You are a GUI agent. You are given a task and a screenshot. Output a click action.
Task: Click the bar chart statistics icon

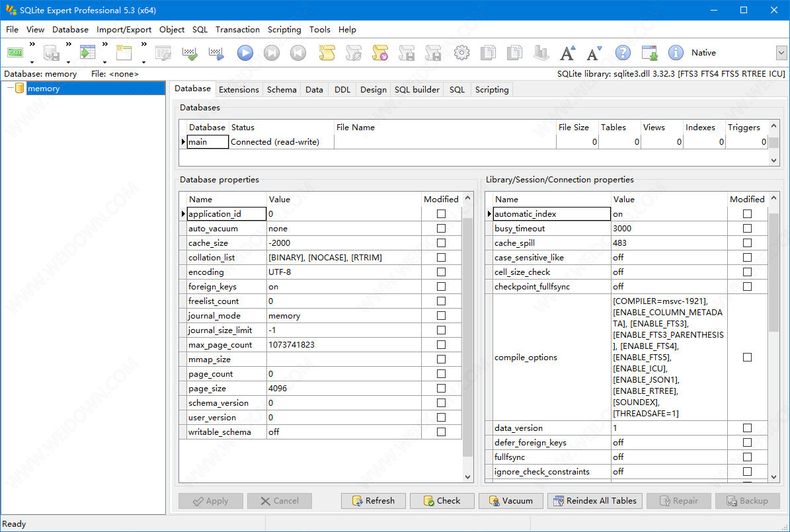(541, 52)
